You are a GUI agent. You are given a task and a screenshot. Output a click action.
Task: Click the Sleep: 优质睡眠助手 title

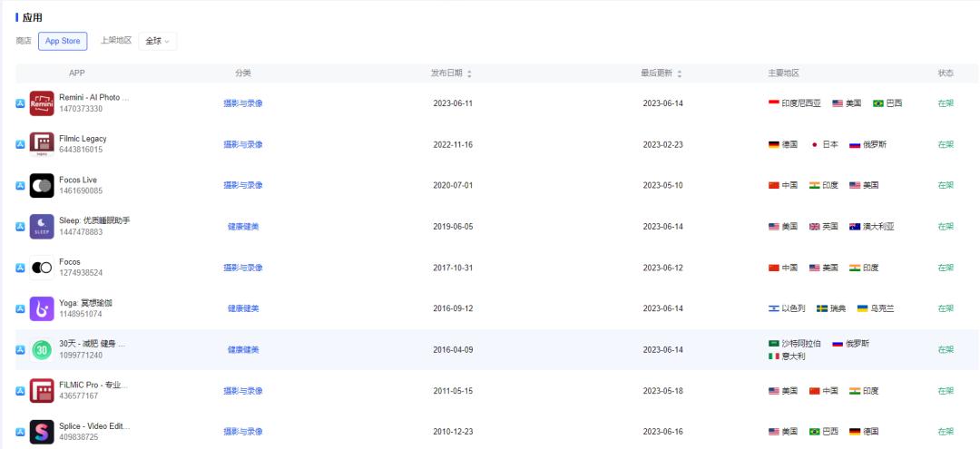(95, 220)
